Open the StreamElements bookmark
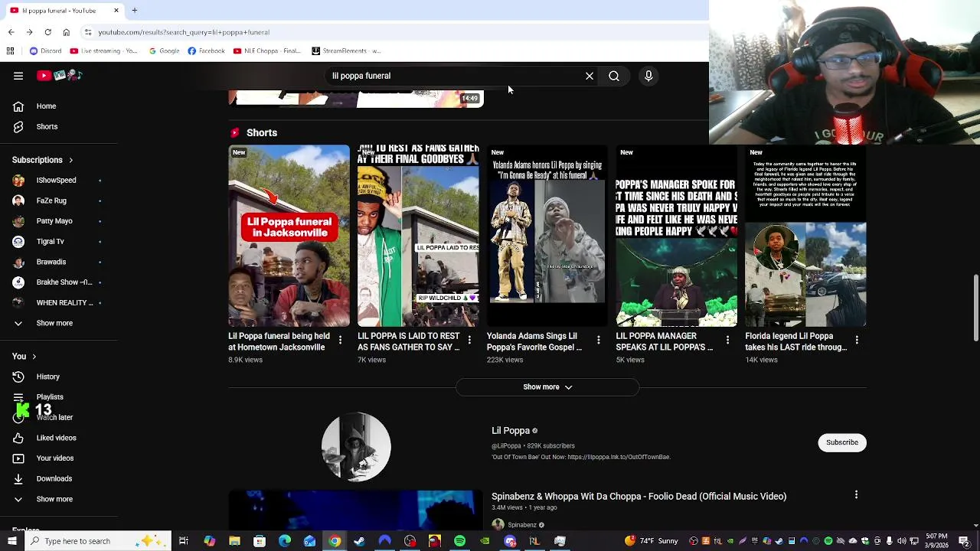980x551 pixels. [346, 51]
